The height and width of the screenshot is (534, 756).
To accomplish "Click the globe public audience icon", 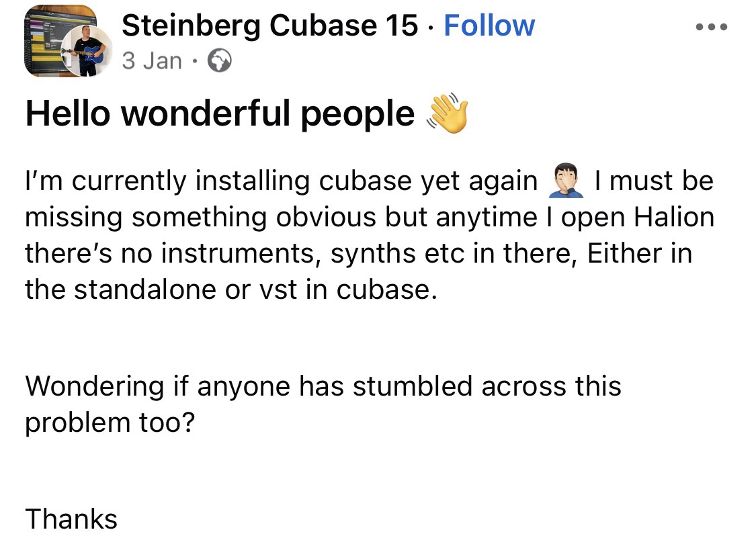I will click(x=219, y=62).
